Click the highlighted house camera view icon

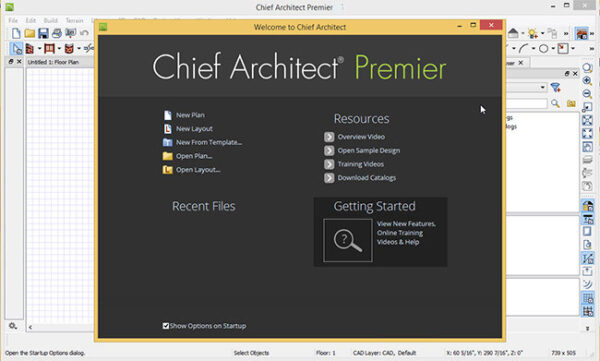582,34
